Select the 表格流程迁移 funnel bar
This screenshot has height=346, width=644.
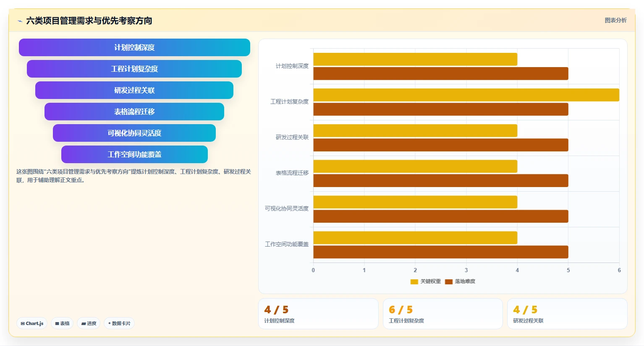click(x=134, y=112)
